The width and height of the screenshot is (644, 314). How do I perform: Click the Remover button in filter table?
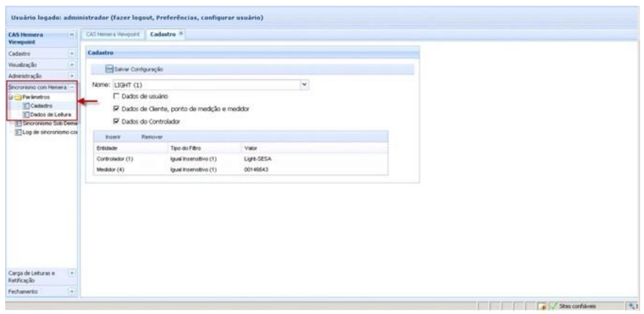[153, 136]
